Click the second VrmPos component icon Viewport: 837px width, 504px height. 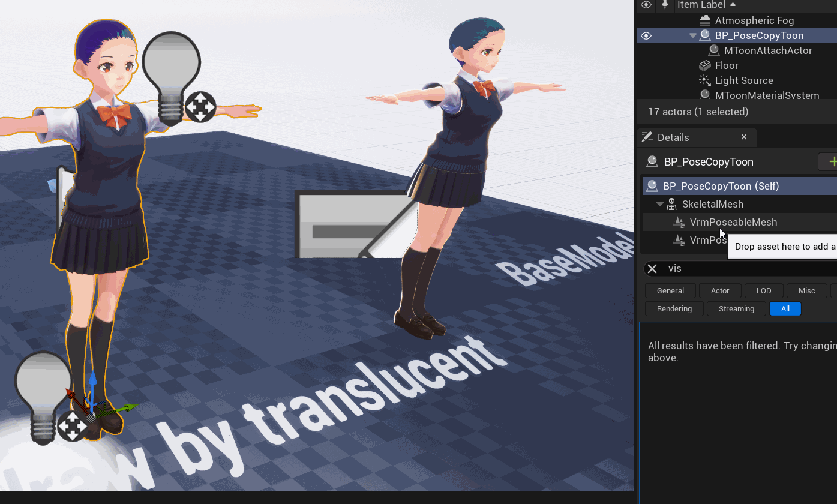[x=679, y=240]
